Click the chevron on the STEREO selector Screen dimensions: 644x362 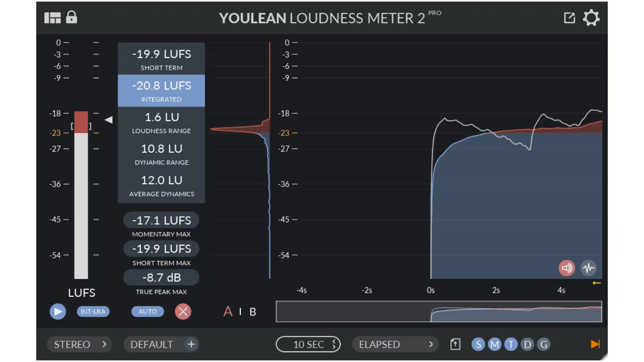[x=104, y=344]
